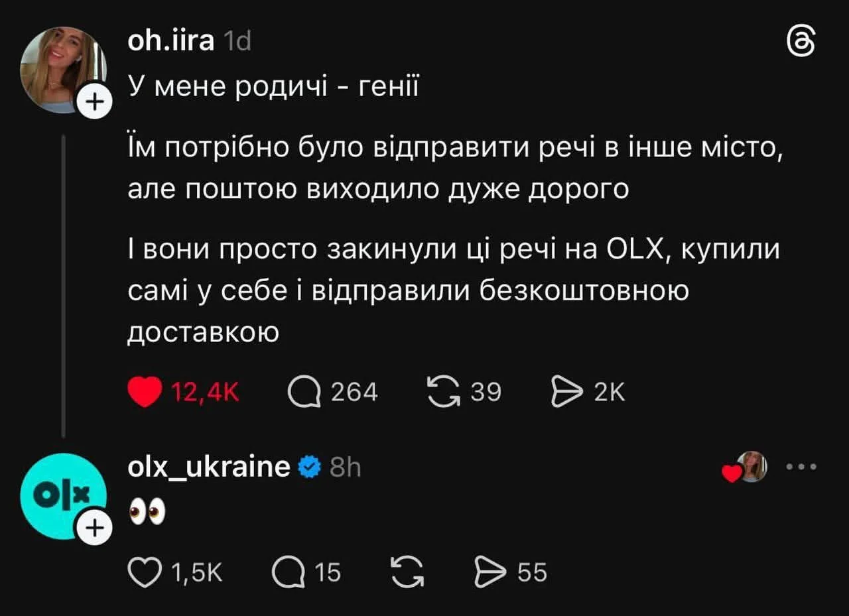The width and height of the screenshot is (849, 616).
Task: Reply to the olx_ukraine comment
Action: pyautogui.click(x=287, y=572)
